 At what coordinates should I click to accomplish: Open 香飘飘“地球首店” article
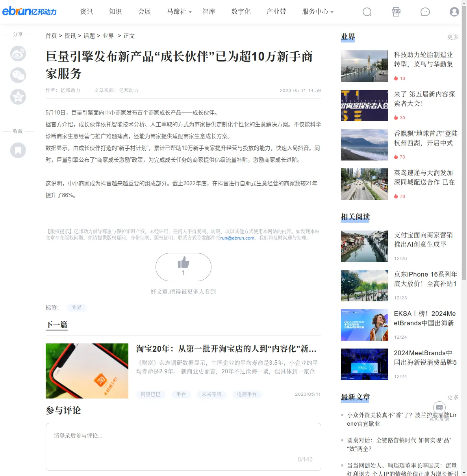[x=426, y=138]
